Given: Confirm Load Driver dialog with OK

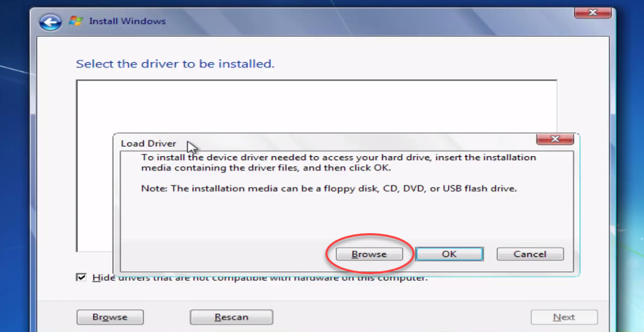Looking at the screenshot, I should (x=449, y=254).
